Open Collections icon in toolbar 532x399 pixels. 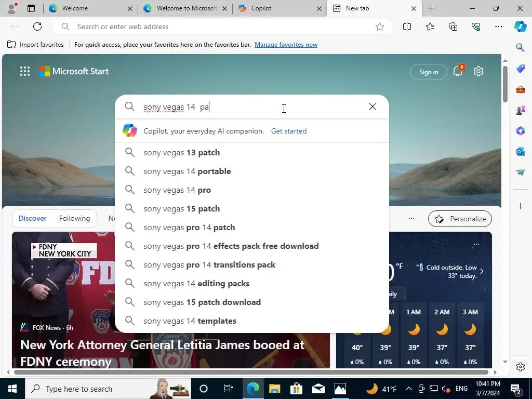453,26
